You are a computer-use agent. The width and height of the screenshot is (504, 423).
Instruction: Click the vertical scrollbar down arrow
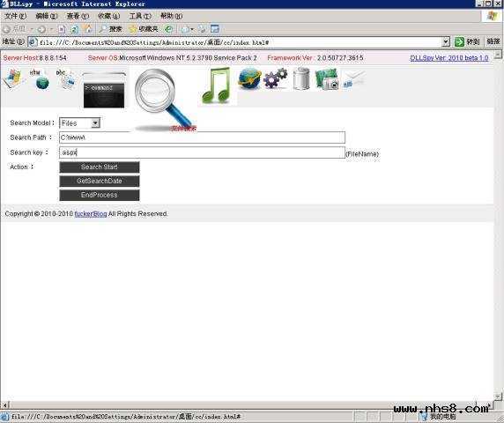[x=498, y=397]
